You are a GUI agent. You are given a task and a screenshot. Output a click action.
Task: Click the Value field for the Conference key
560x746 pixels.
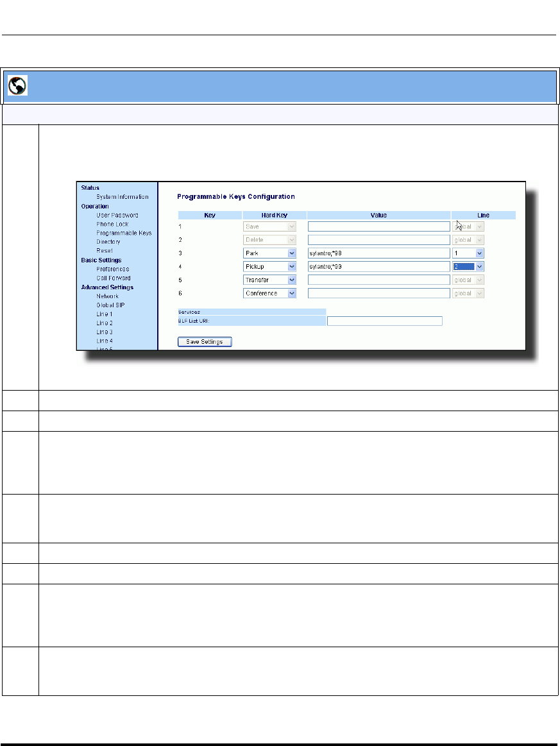click(x=378, y=294)
